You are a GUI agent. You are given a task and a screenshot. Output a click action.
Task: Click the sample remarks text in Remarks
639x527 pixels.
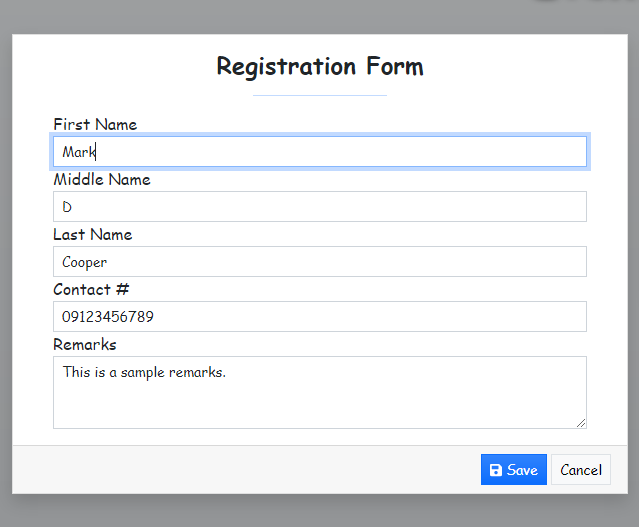[x=144, y=372]
